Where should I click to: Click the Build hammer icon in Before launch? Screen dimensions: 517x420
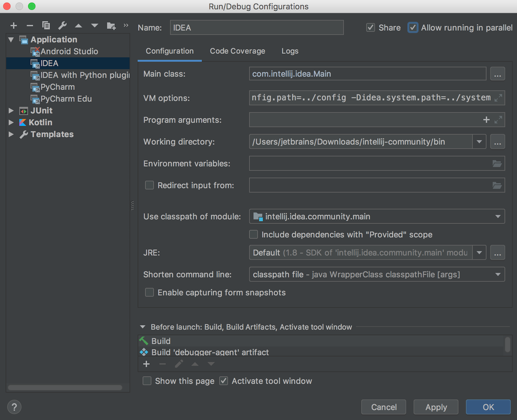[x=144, y=341]
